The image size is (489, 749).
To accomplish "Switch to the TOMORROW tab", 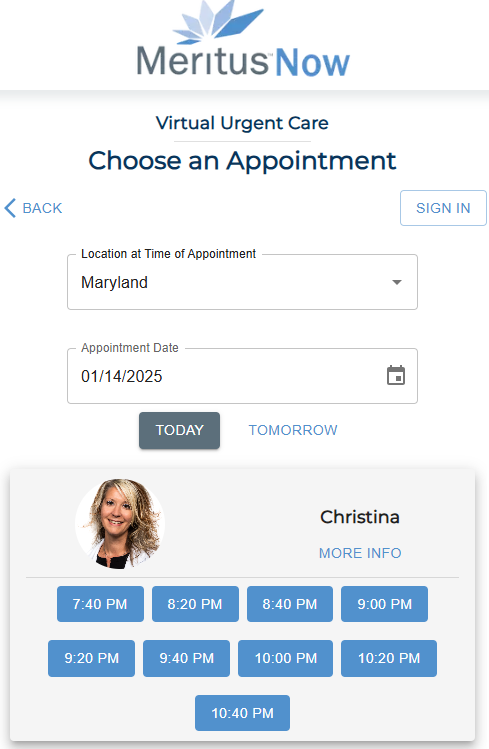I will click(293, 430).
